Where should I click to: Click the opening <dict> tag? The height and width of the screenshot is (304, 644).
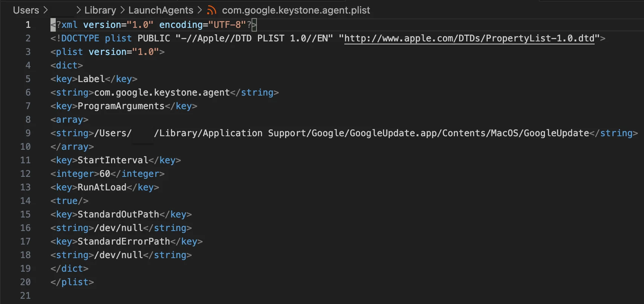[x=67, y=65]
